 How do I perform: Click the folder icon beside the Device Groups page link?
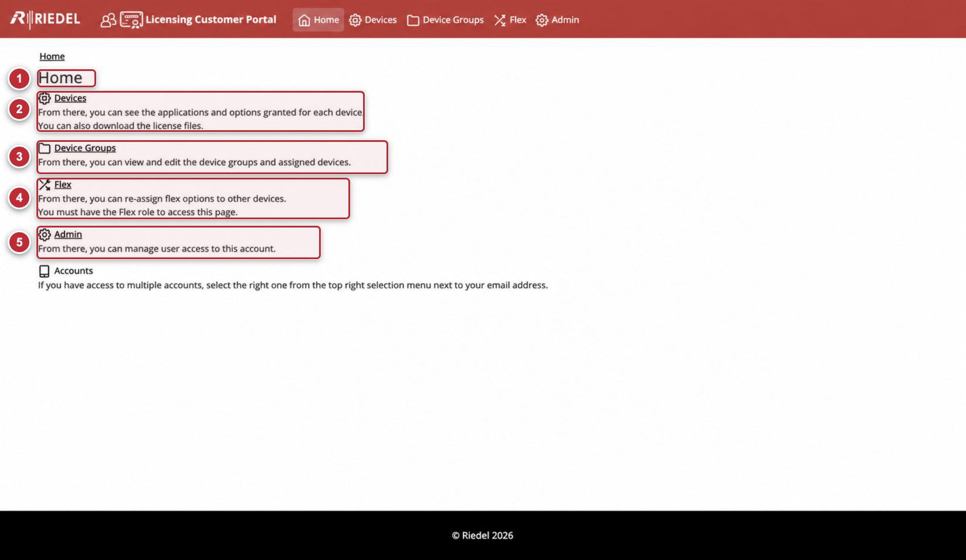pyautogui.click(x=45, y=148)
